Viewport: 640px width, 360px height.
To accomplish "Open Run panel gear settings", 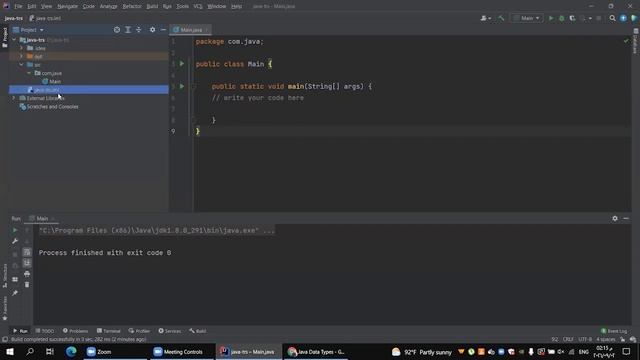I will pos(615,218).
